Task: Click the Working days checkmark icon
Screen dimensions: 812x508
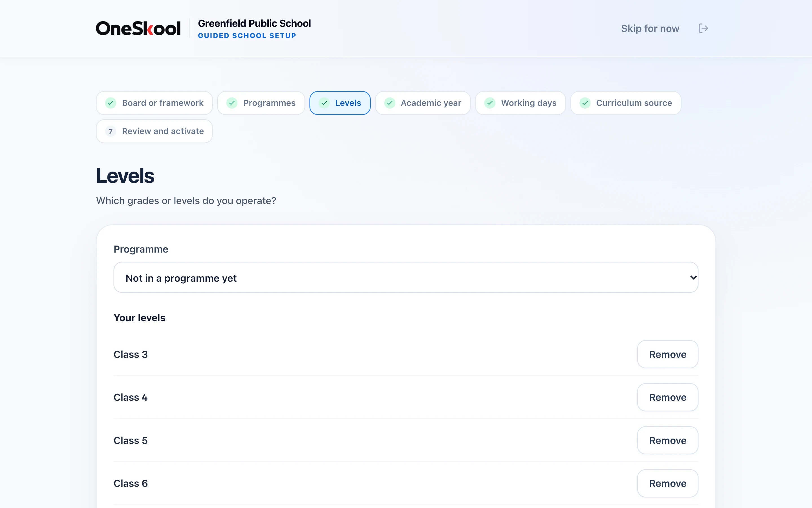Action: [490, 103]
